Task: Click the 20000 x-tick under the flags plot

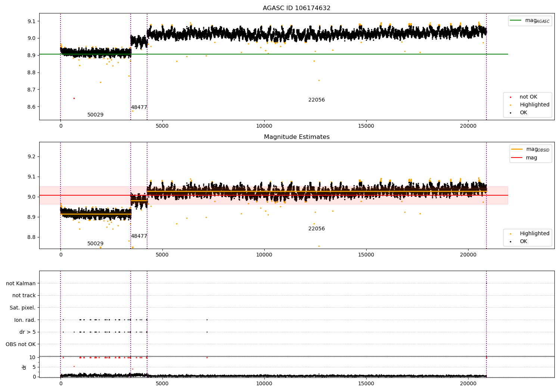Action: [468, 384]
